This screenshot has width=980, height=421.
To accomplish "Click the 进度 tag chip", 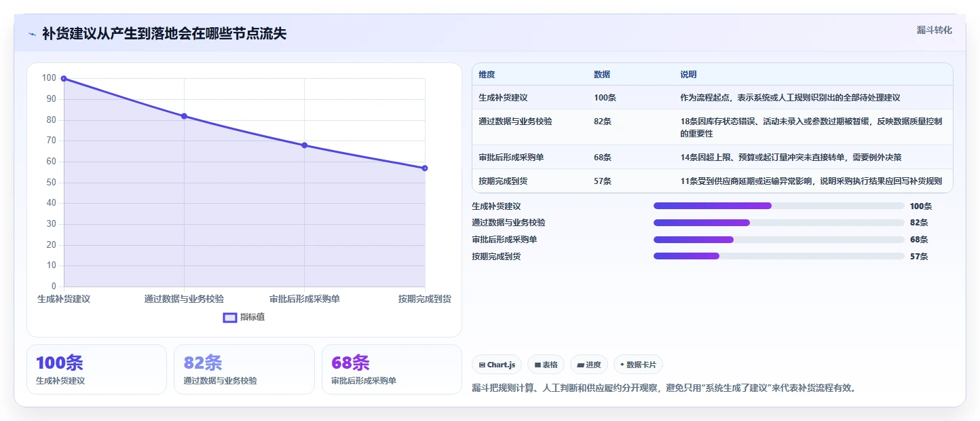I will (x=589, y=365).
